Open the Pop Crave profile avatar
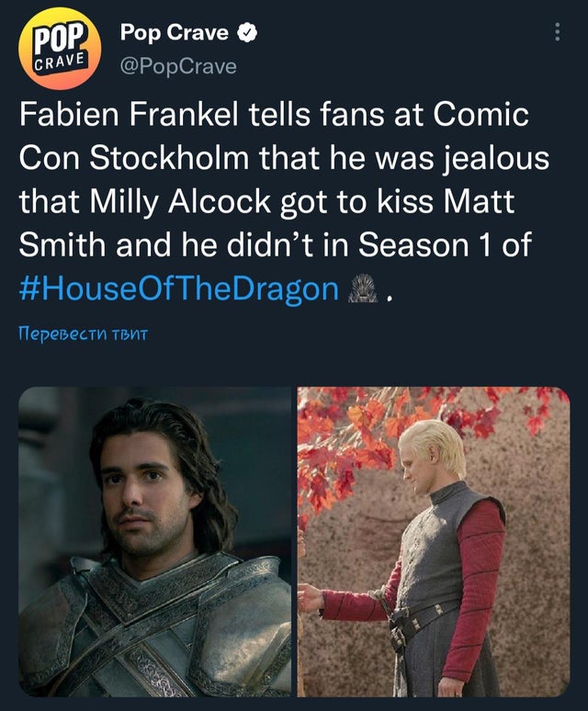 click(x=60, y=49)
